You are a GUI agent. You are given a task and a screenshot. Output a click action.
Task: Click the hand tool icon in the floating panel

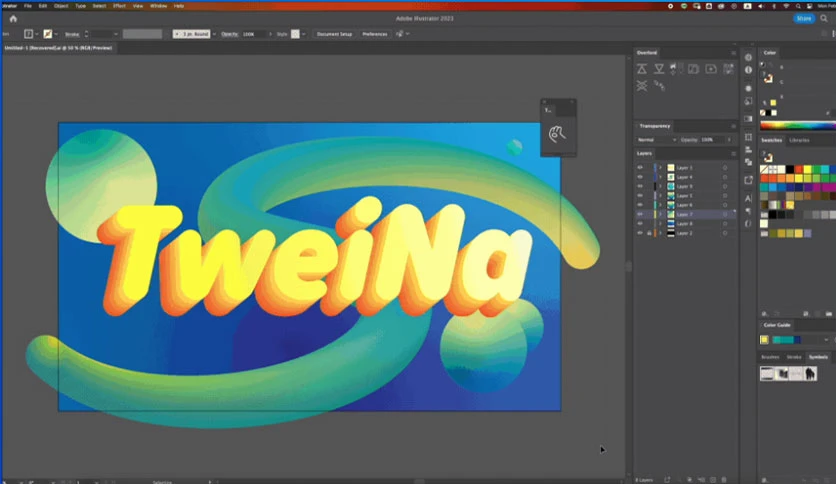(557, 134)
